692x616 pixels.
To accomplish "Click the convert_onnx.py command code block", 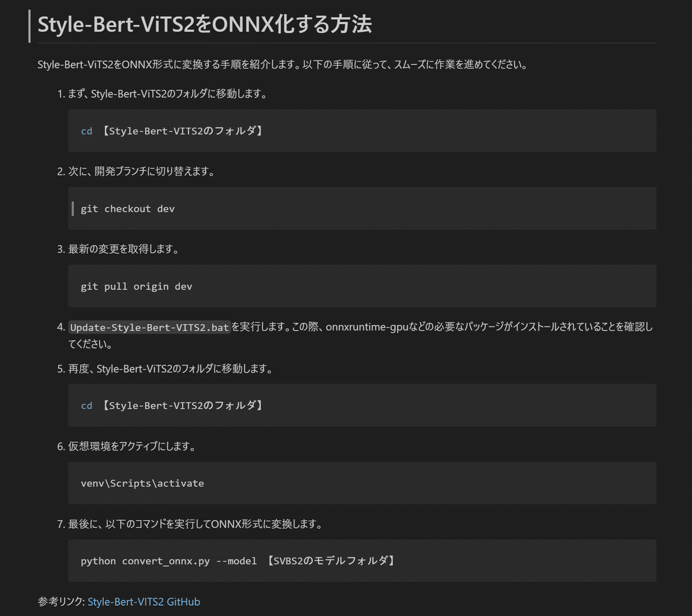I will pyautogui.click(x=362, y=561).
